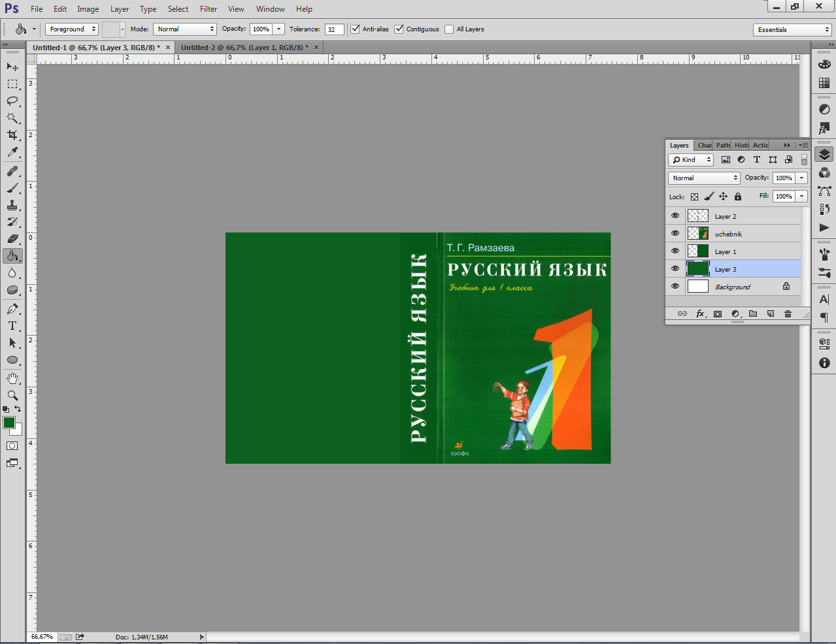The image size is (836, 644).
Task: Select the Ellipse shape tool
Action: (12, 360)
